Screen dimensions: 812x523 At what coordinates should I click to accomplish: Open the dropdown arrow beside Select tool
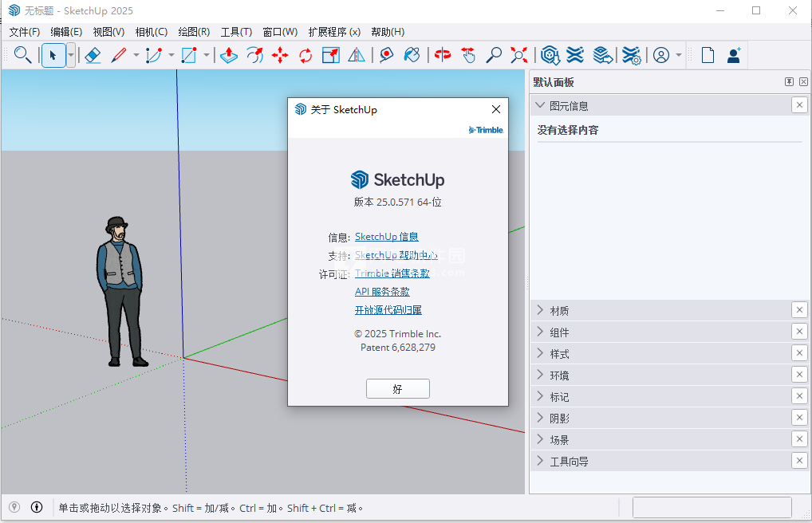pyautogui.click(x=71, y=55)
